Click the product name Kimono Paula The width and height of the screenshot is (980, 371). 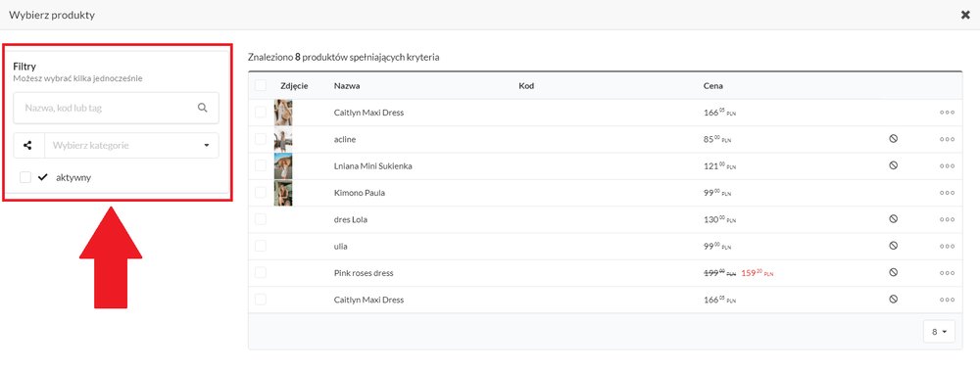click(x=360, y=193)
